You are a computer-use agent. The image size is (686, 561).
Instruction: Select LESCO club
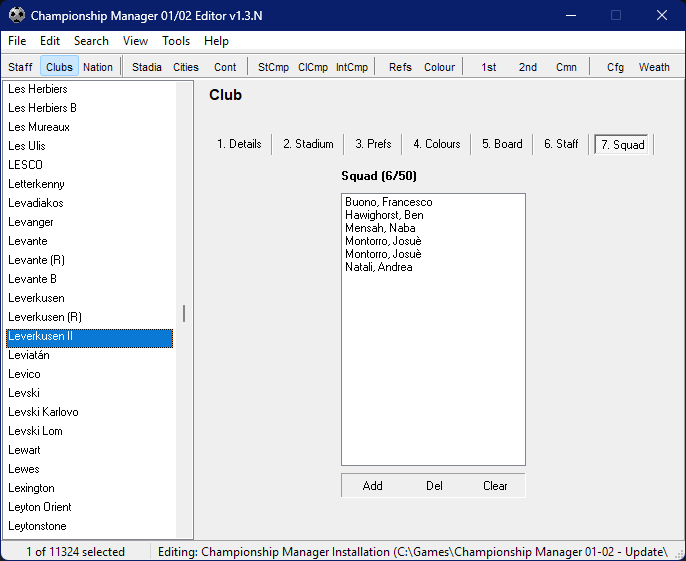89,165
